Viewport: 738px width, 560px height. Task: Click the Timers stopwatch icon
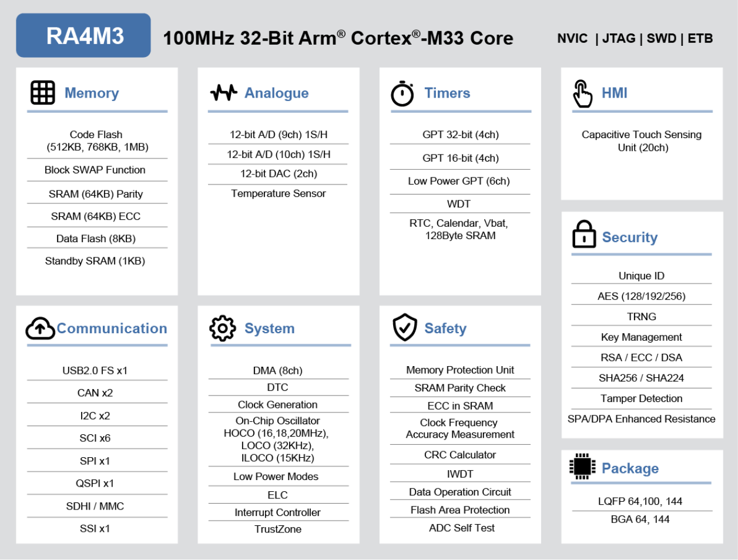pos(402,92)
